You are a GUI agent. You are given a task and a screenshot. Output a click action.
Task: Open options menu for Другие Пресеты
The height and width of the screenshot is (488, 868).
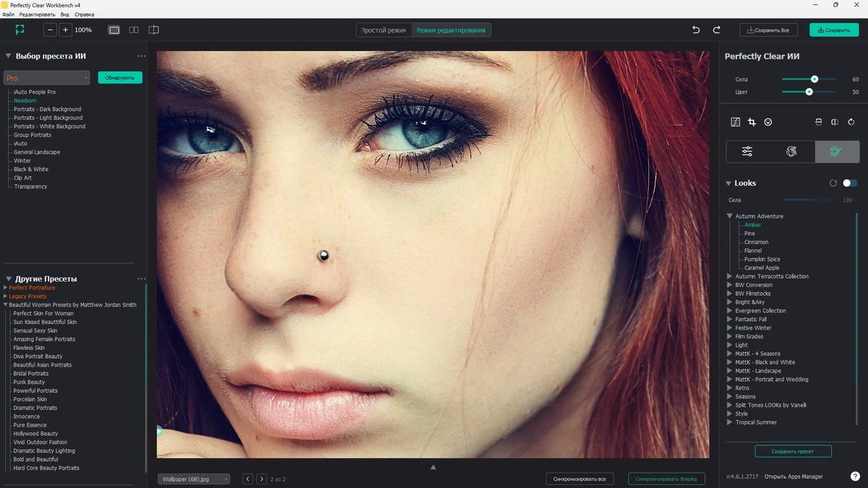141,279
